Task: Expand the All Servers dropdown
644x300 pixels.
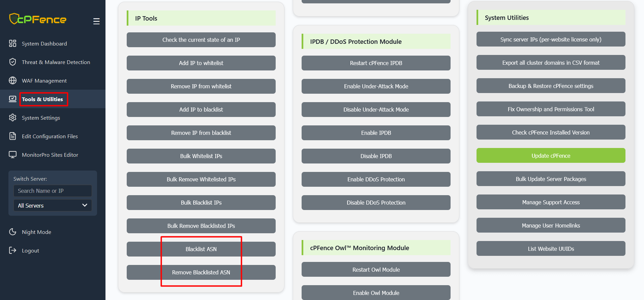Action: point(53,206)
